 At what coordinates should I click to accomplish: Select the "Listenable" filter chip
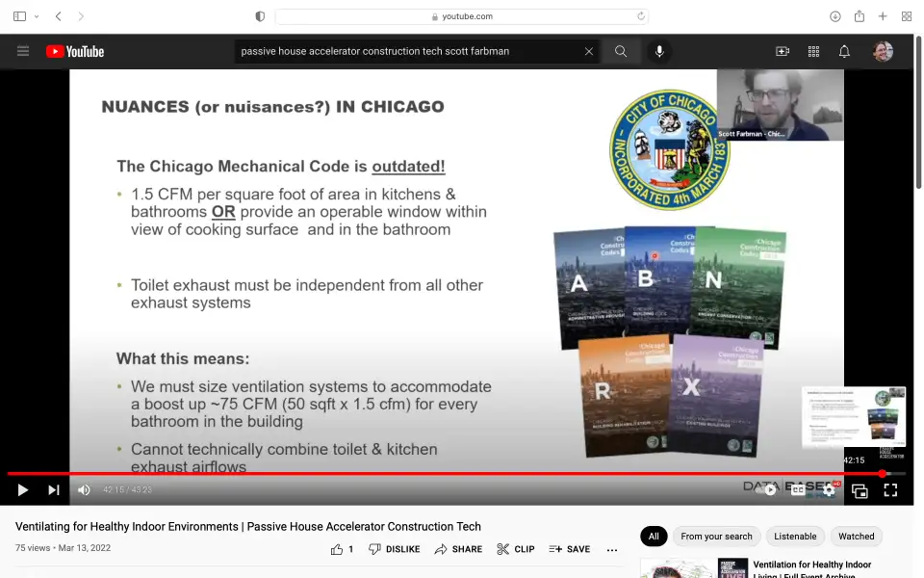795,537
